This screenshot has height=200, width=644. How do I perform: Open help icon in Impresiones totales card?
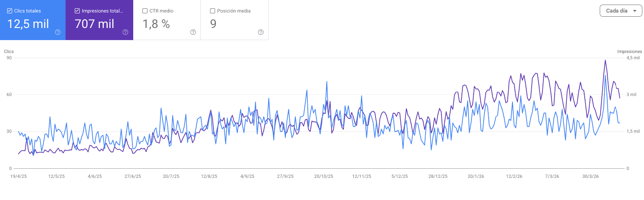click(x=125, y=32)
